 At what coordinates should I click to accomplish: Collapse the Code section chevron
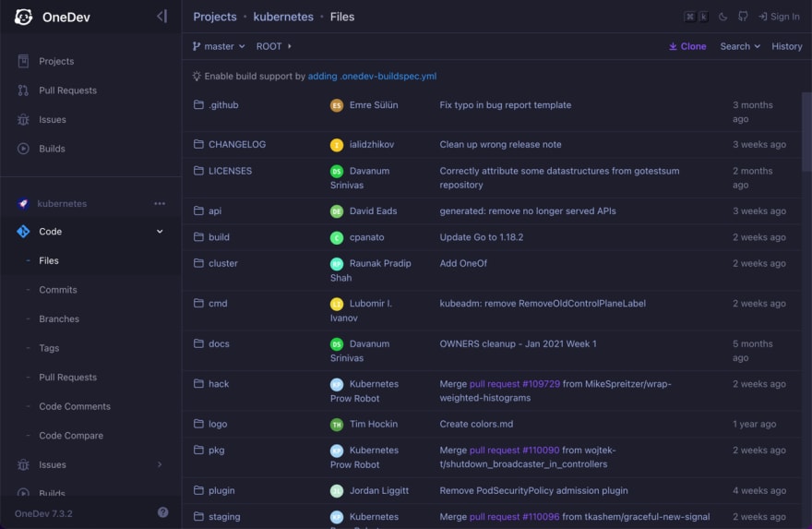click(160, 232)
